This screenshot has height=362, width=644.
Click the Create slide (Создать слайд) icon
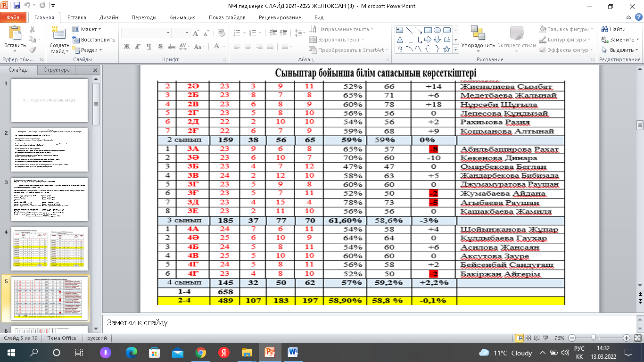tap(59, 34)
